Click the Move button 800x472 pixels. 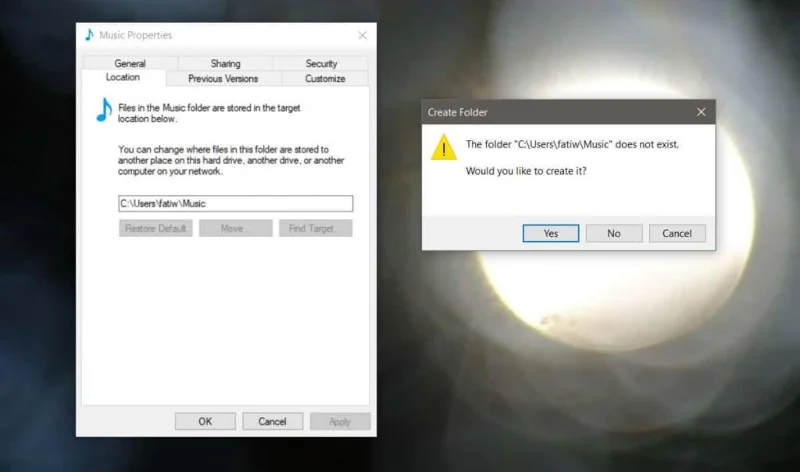235,228
